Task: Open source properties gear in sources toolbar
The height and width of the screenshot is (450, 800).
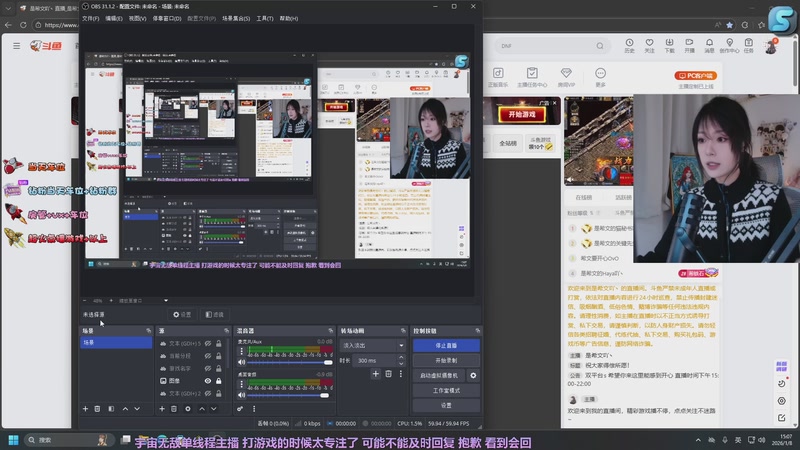Action: (x=188, y=409)
